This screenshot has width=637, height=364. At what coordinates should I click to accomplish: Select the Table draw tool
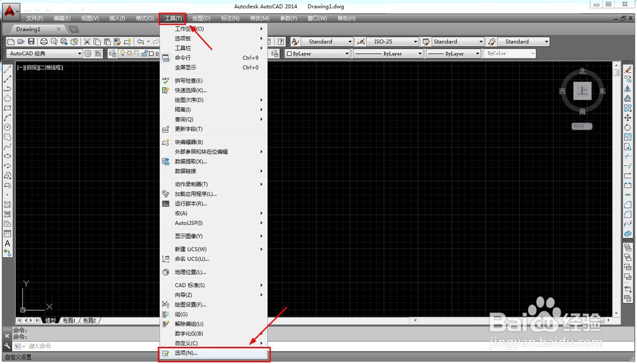pos(7,234)
